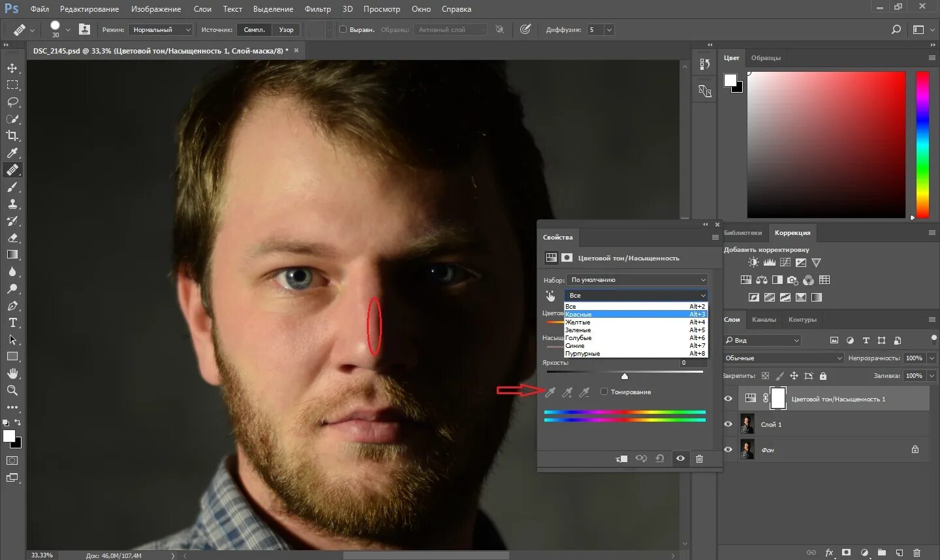Hide the Слой 1 layer
This screenshot has height=560, width=940.
(x=728, y=424)
